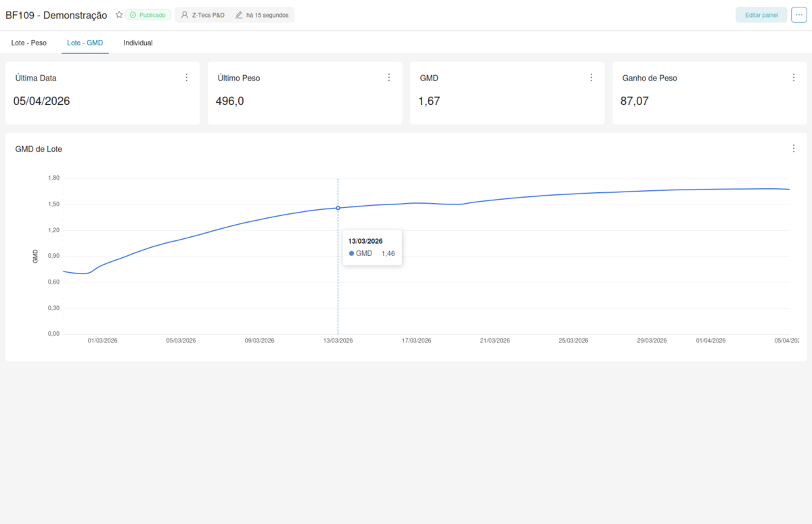The image size is (812, 524).
Task: Open the Última Data card options menu
Action: [187, 77]
